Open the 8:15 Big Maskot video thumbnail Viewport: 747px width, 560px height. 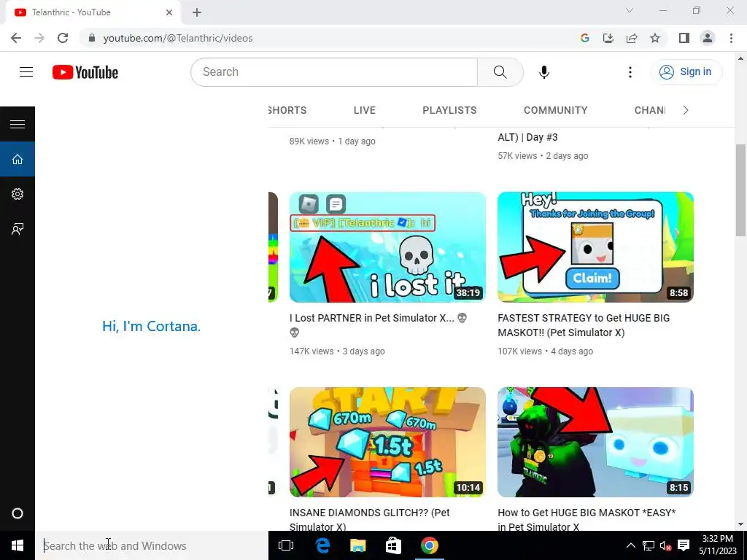(x=595, y=442)
